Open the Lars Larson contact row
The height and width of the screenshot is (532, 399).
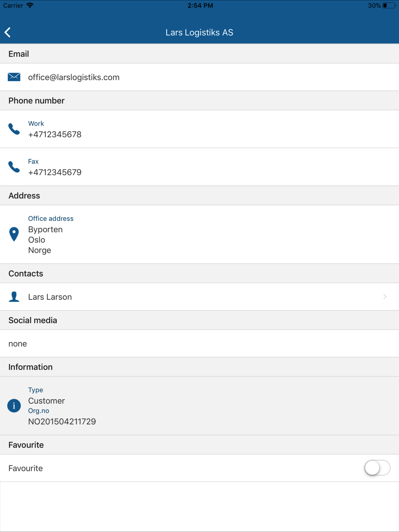199,297
